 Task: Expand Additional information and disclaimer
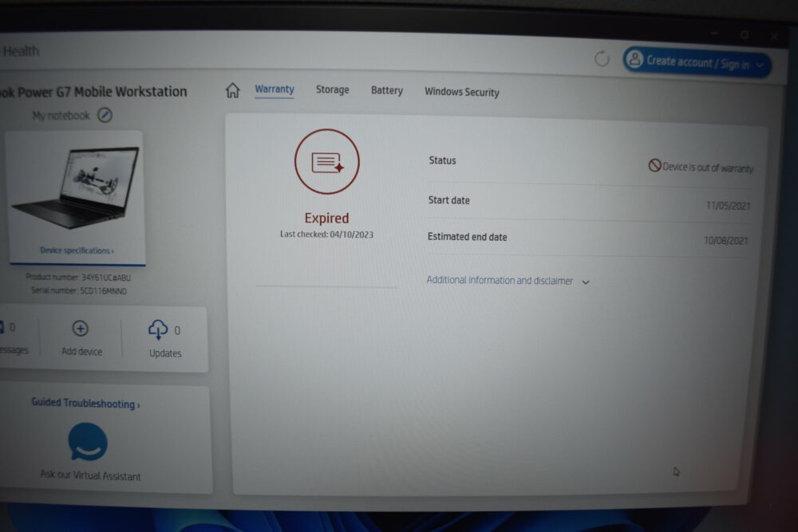coord(508,281)
